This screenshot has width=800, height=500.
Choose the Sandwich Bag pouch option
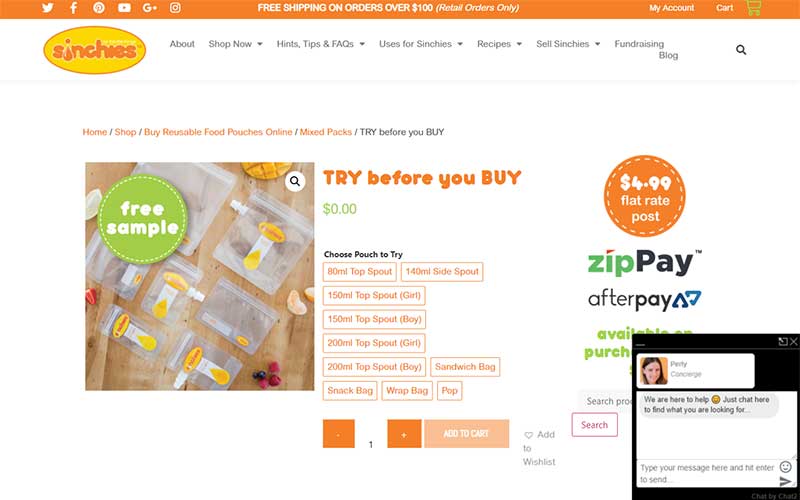click(x=465, y=367)
